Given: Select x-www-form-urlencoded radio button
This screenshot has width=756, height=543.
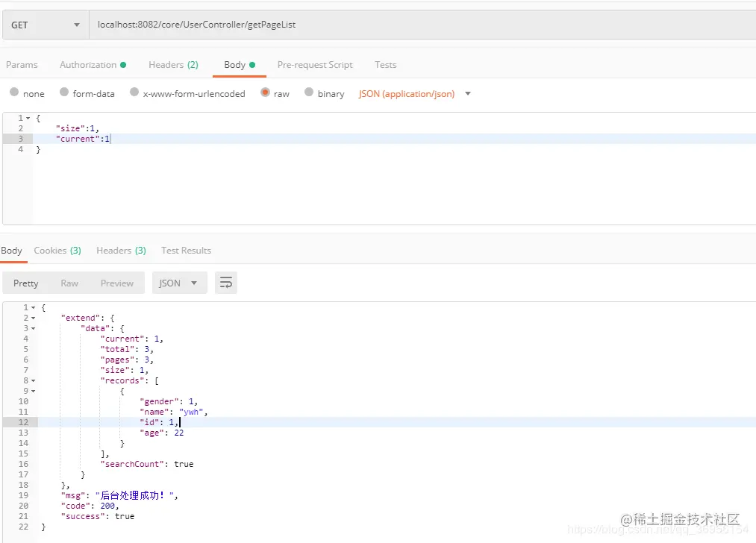Looking at the screenshot, I should click(x=134, y=92).
